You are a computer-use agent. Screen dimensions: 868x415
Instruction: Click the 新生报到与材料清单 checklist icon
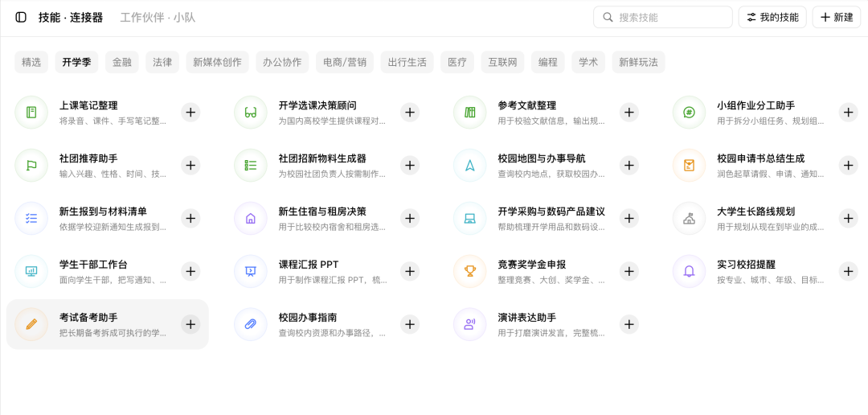[x=31, y=218]
